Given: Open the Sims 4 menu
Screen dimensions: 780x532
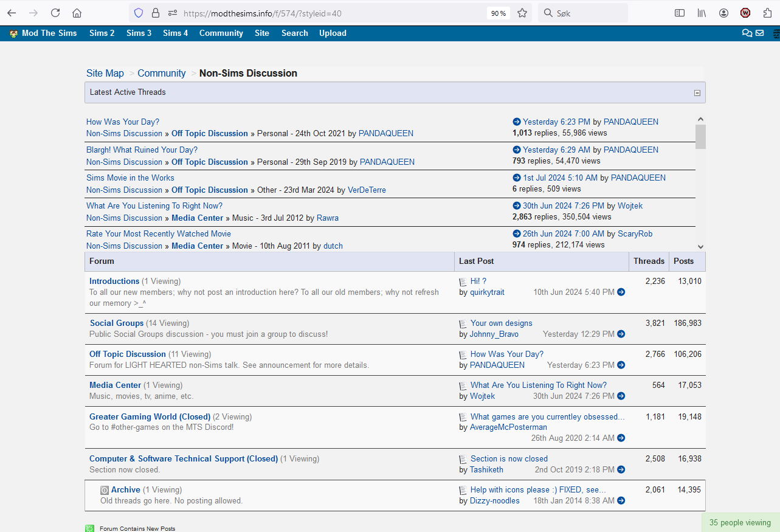Looking at the screenshot, I should click(x=175, y=33).
